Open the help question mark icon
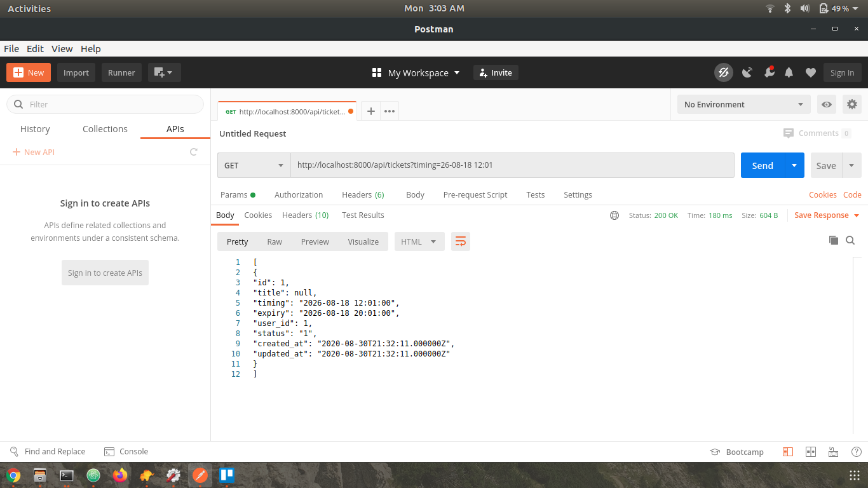868x488 pixels. (856, 452)
